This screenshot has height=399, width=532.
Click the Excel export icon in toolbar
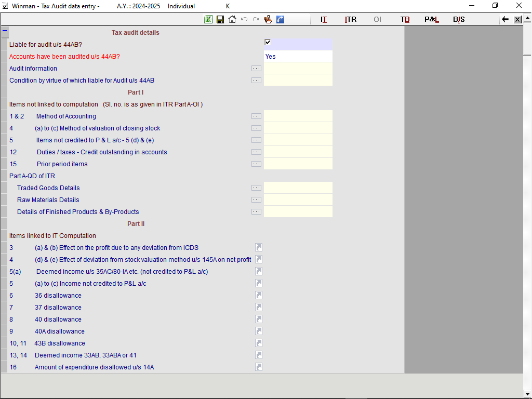[208, 19]
